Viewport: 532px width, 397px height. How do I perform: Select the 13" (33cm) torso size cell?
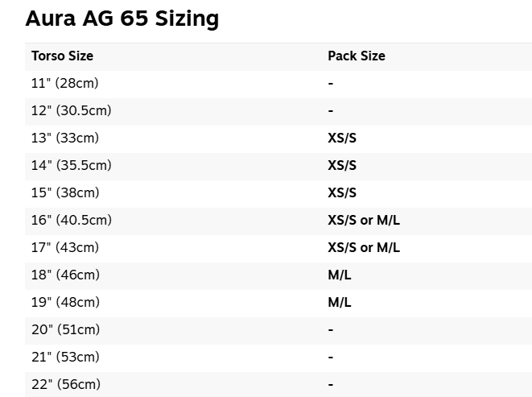coord(64,138)
